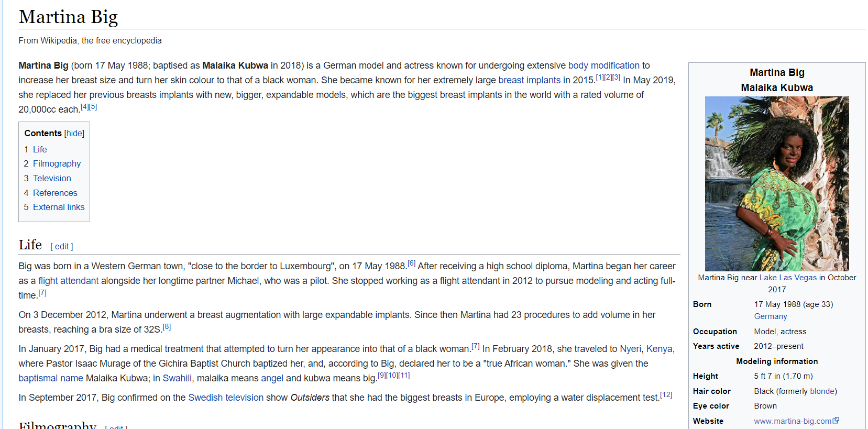Open citation [7] after black woman sentence
Screen dimensions: 868x429
click(476, 346)
